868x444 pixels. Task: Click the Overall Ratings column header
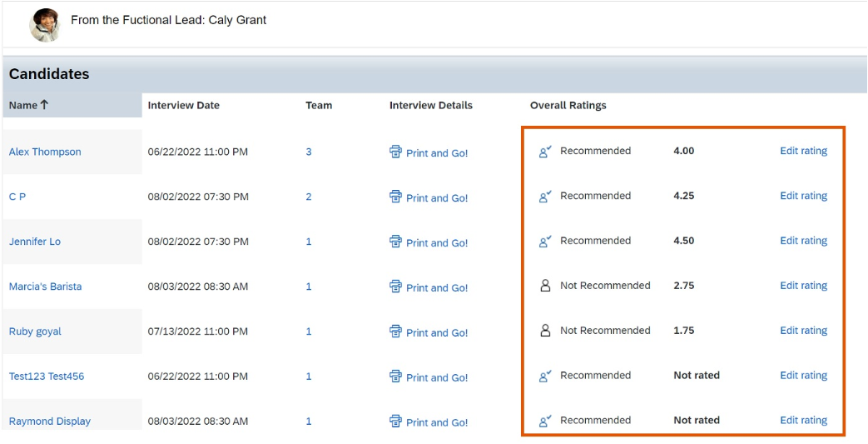(568, 105)
